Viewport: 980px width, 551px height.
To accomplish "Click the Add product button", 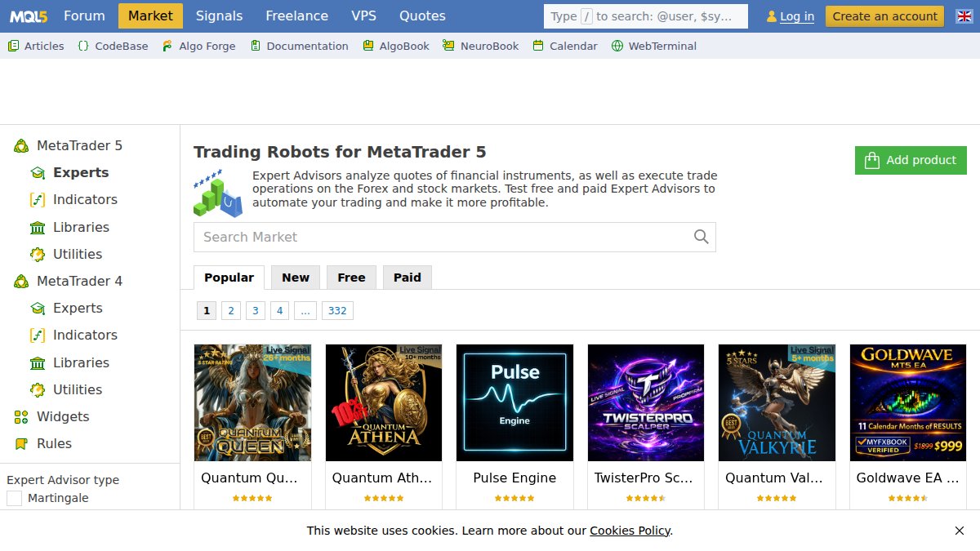I will (911, 160).
